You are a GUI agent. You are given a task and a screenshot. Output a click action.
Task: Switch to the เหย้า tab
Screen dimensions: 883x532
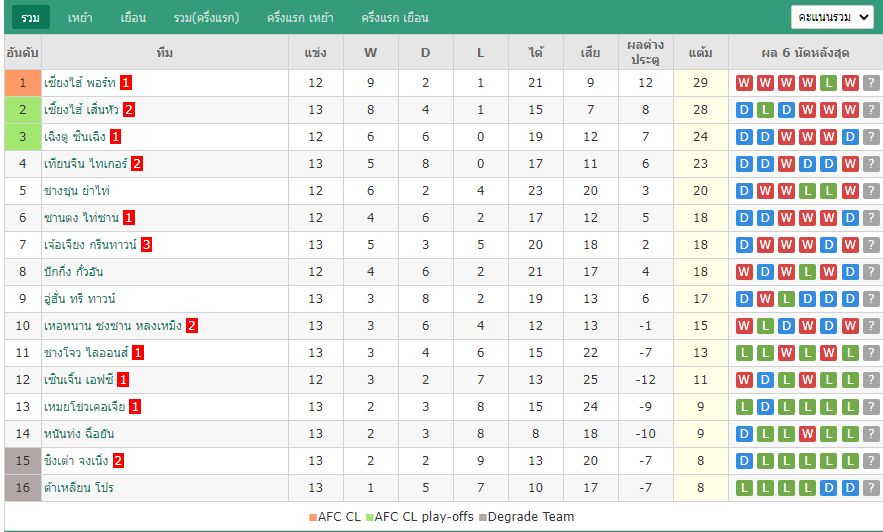point(80,17)
